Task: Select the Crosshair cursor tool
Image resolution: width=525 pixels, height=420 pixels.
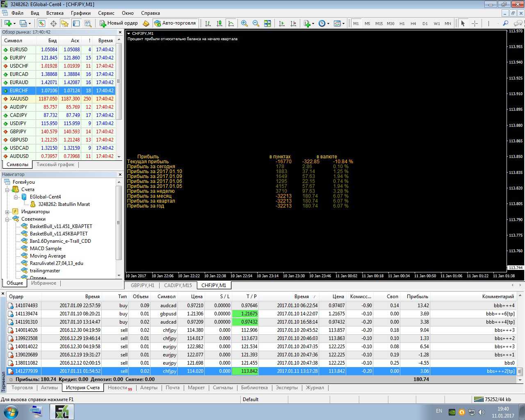Action: pos(475,23)
